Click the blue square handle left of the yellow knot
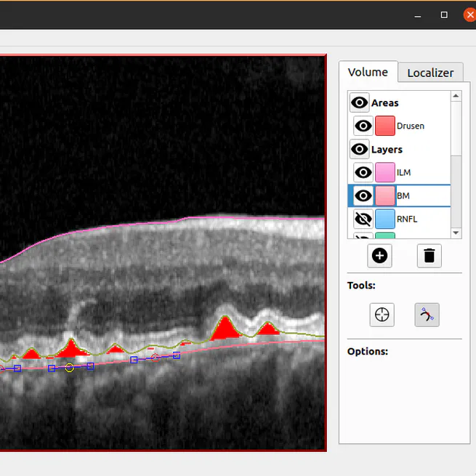The height and width of the screenshot is (476, 476). [52, 368]
